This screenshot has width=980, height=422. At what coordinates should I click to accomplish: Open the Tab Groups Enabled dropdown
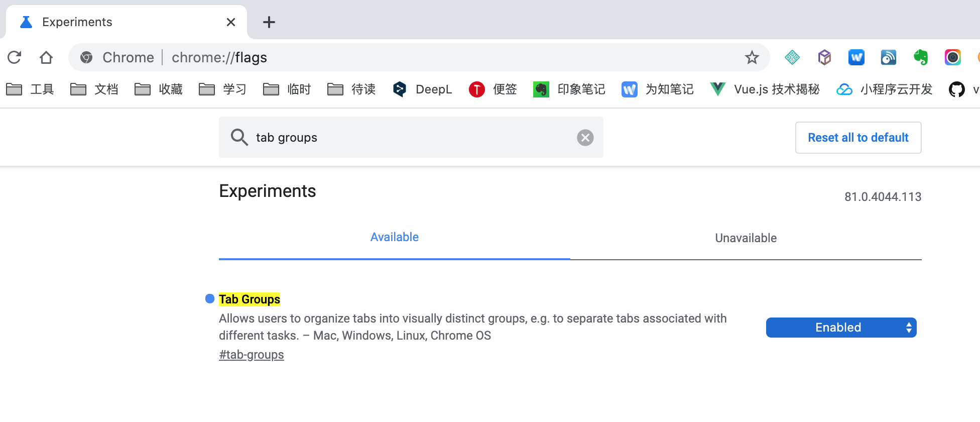tap(841, 328)
